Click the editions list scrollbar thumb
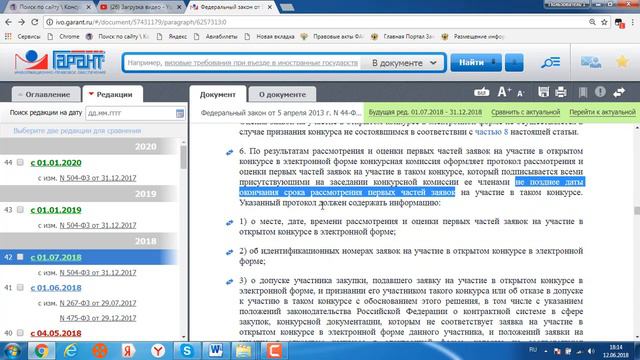Image resolution: width=640 pixels, height=360 pixels. 183,157
